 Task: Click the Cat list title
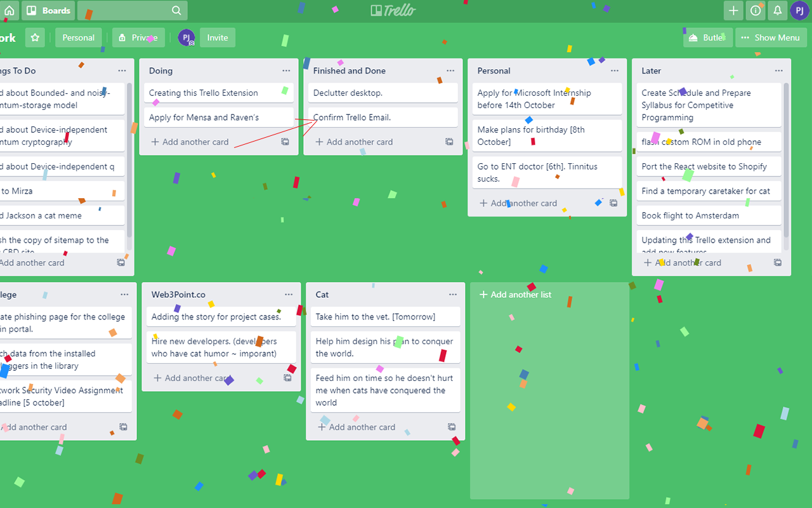click(x=322, y=295)
